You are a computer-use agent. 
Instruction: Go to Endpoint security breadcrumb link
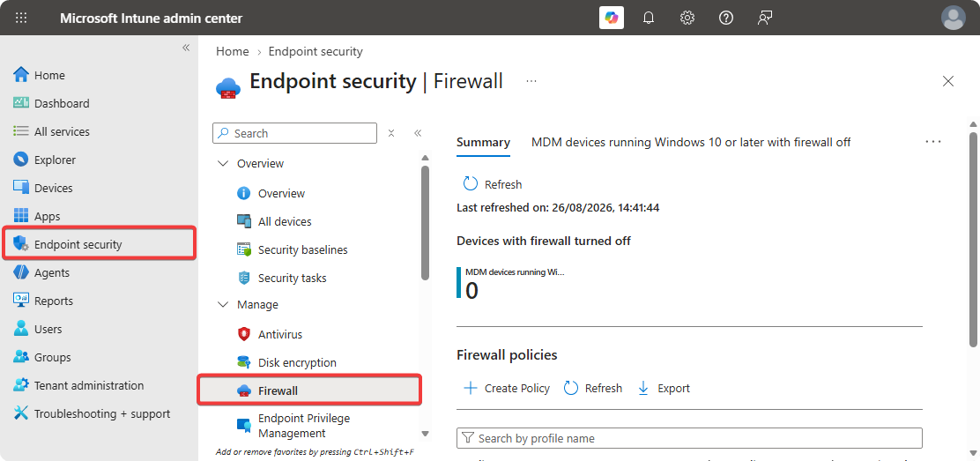pyautogui.click(x=316, y=51)
